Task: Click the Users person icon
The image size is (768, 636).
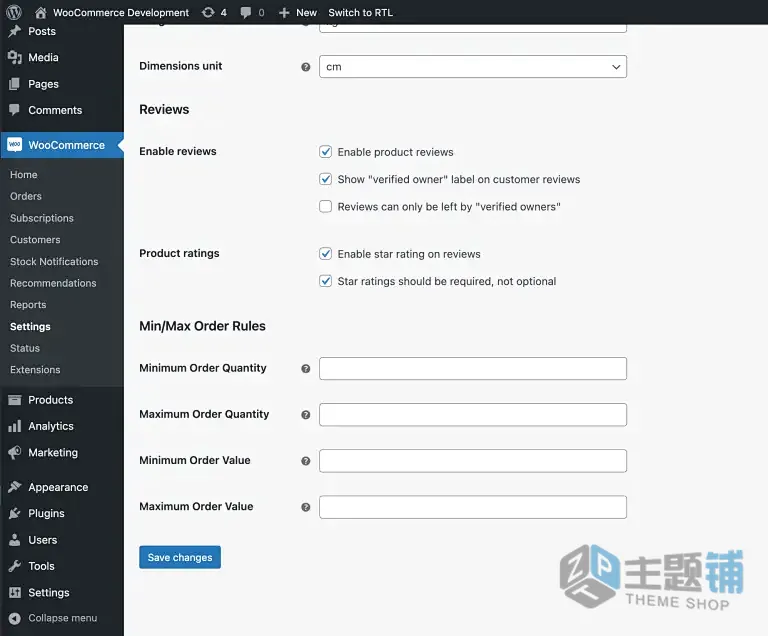Action: pos(15,539)
